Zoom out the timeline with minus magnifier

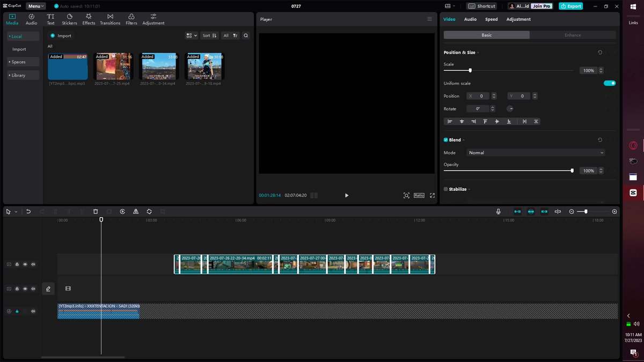pyautogui.click(x=572, y=211)
